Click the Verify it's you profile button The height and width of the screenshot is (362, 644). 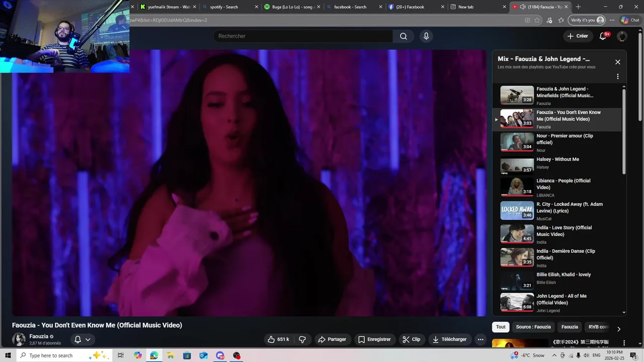tap(586, 20)
